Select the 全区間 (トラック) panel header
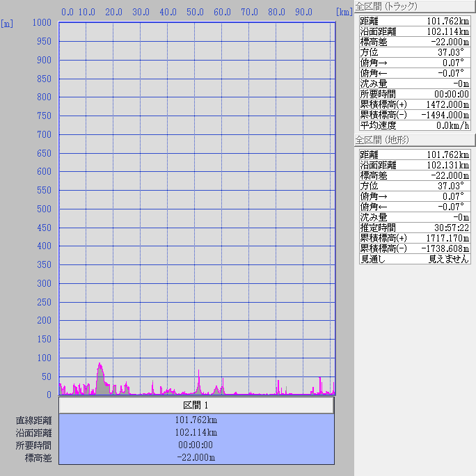The width and height of the screenshot is (476, 476). coord(415,6)
